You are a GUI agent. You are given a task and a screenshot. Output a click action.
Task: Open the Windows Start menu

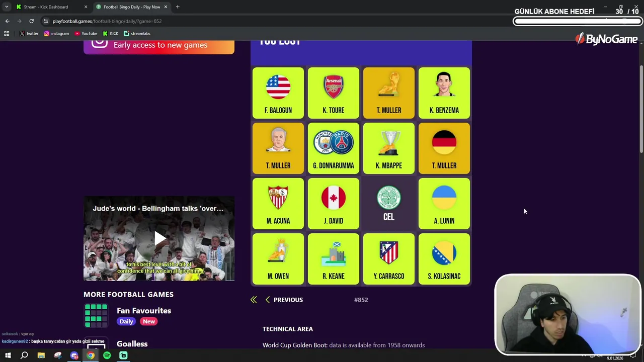tap(8, 355)
